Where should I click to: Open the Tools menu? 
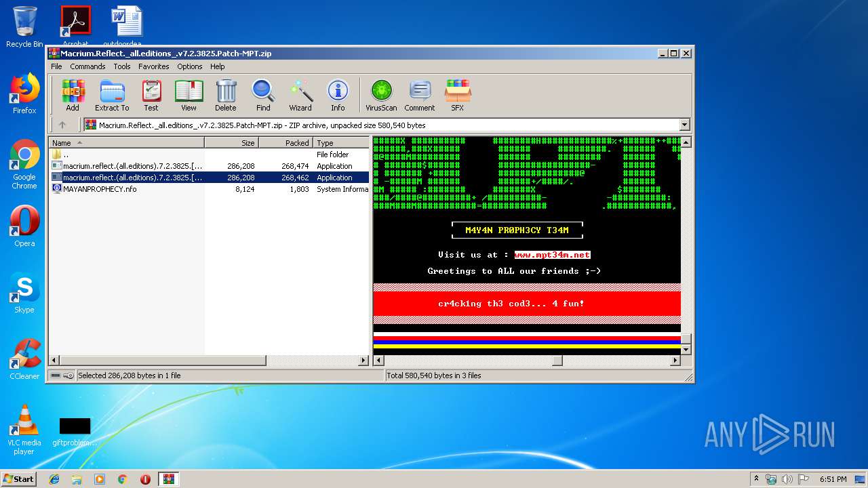pyautogui.click(x=122, y=66)
